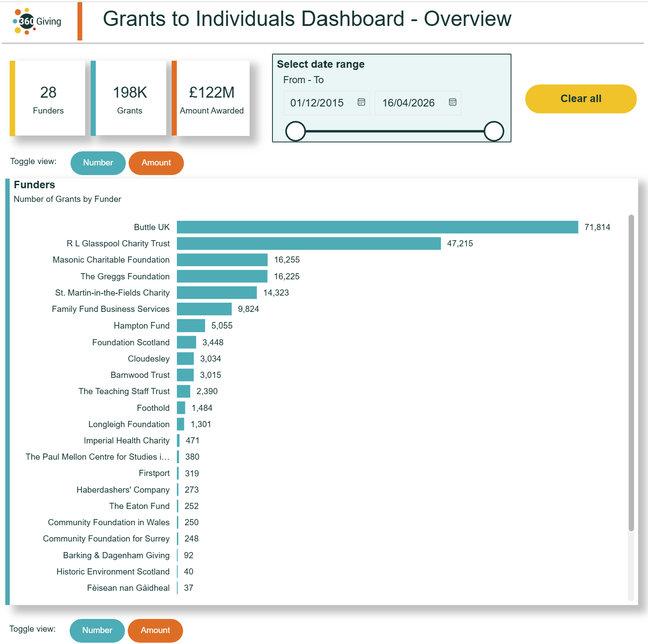Viewport: 648px width, 644px height.
Task: Click the 28 Funders summary card
Action: [x=48, y=98]
